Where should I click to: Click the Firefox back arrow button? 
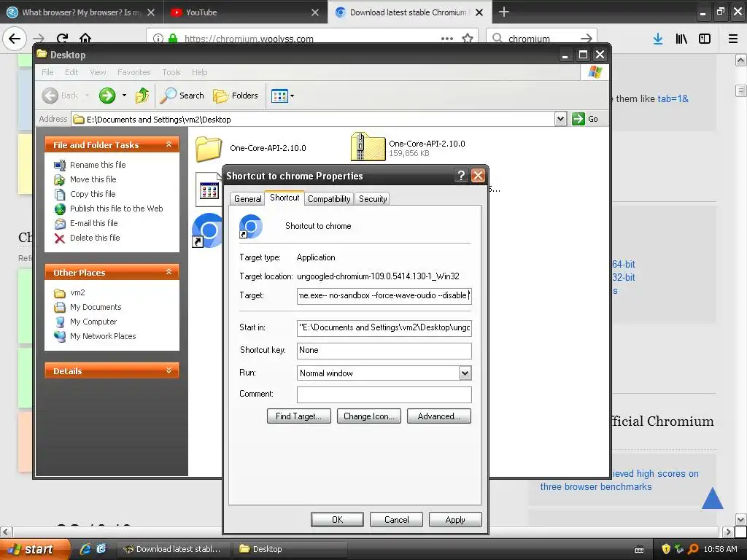15,39
